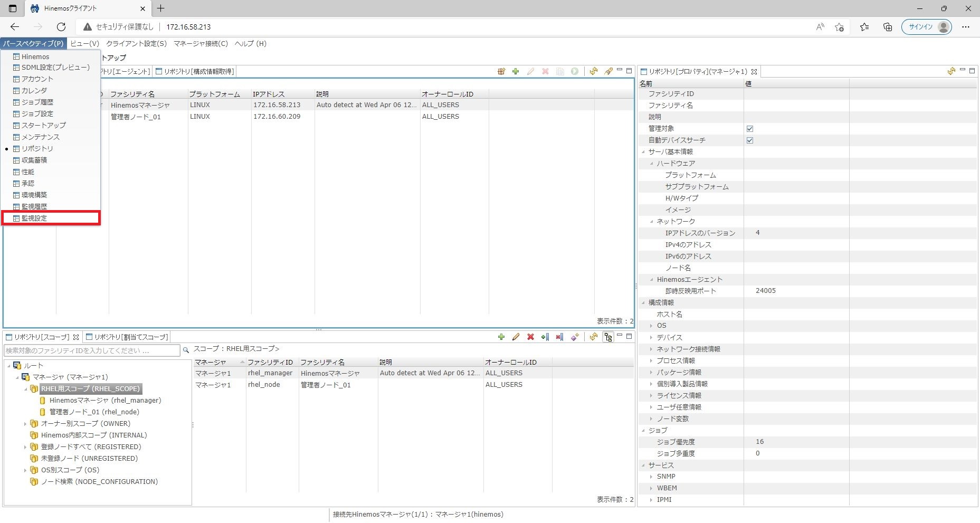Close the リポジトリ[プロパティ] tab
Viewport: 980px width, 523px height.
coord(754,72)
